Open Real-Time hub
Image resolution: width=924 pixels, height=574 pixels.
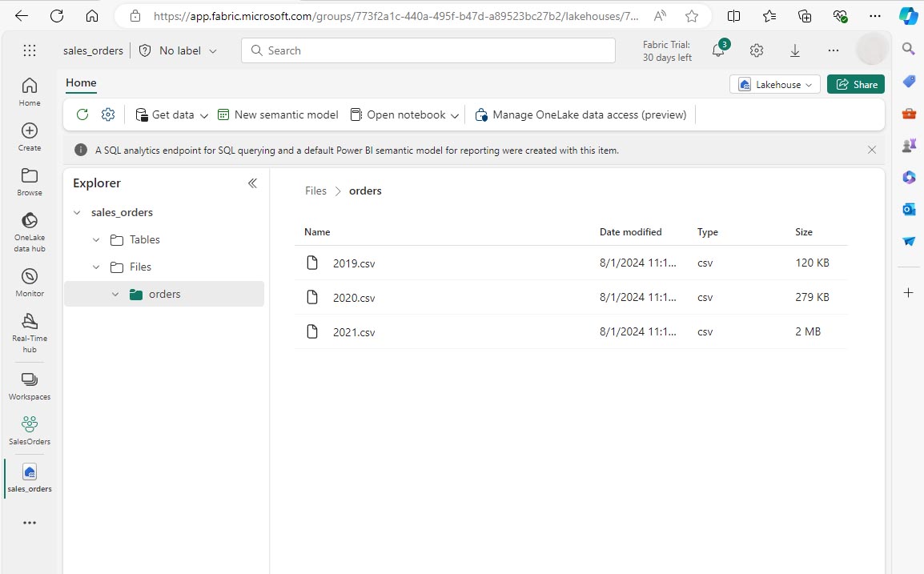tap(30, 333)
